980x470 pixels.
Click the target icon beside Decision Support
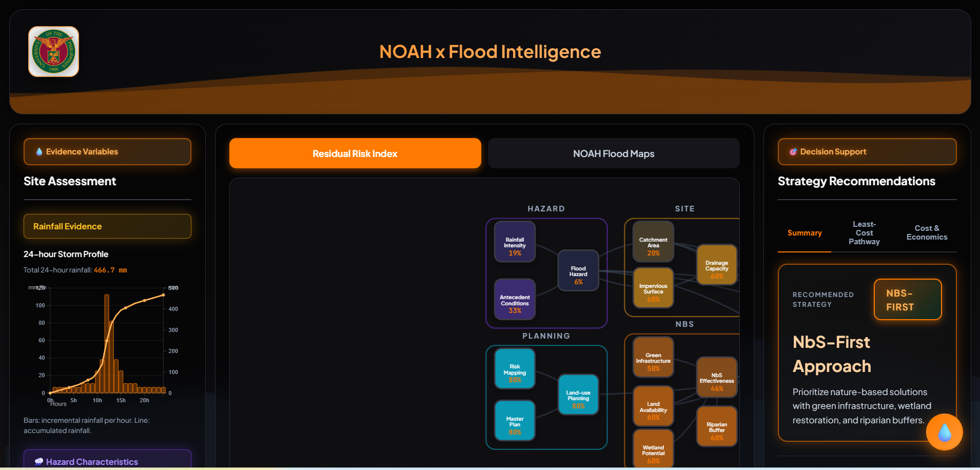793,152
